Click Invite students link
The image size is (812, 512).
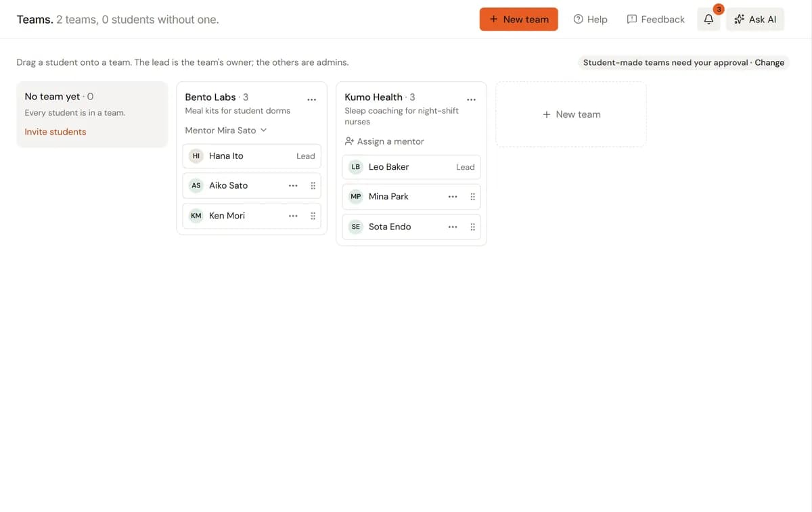tap(55, 132)
